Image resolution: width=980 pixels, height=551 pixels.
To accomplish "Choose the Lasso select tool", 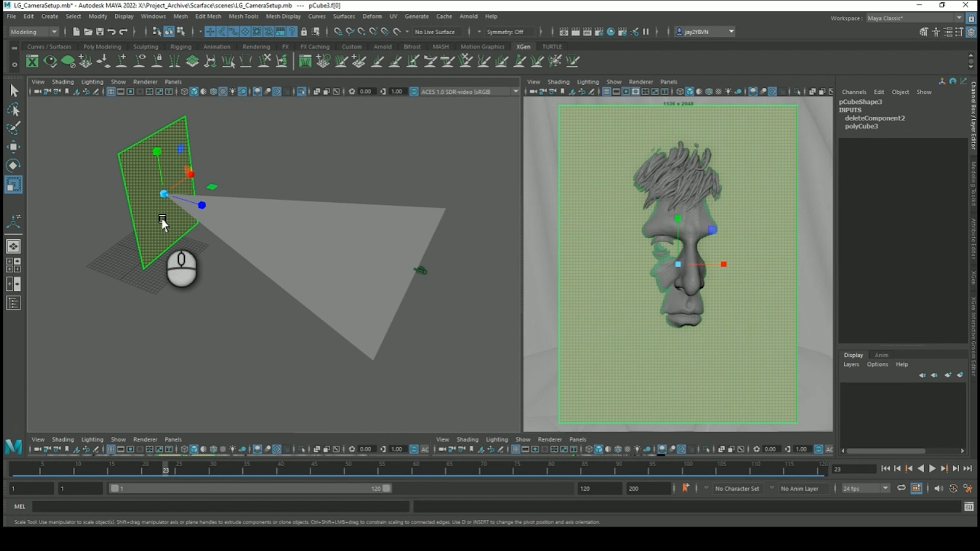I will [x=13, y=110].
